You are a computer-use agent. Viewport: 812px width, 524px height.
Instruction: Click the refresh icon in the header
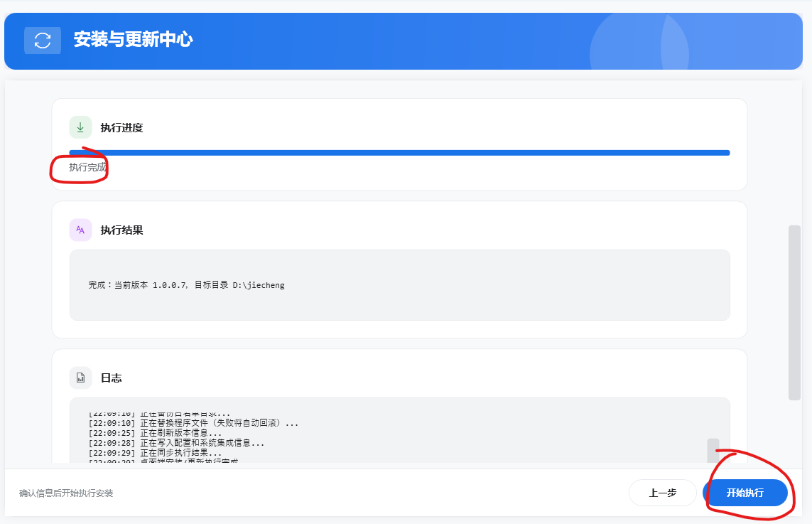(43, 41)
